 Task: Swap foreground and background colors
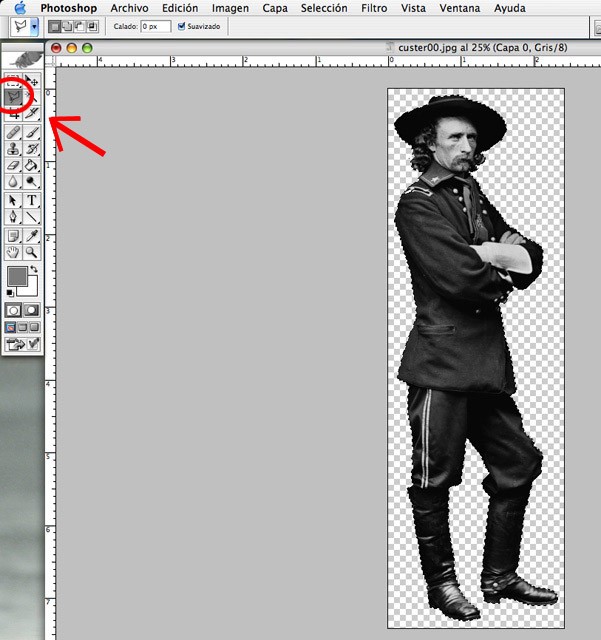point(34,270)
